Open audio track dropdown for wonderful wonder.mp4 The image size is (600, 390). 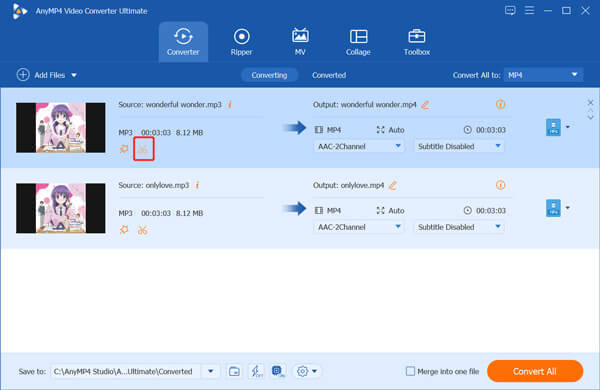(359, 146)
